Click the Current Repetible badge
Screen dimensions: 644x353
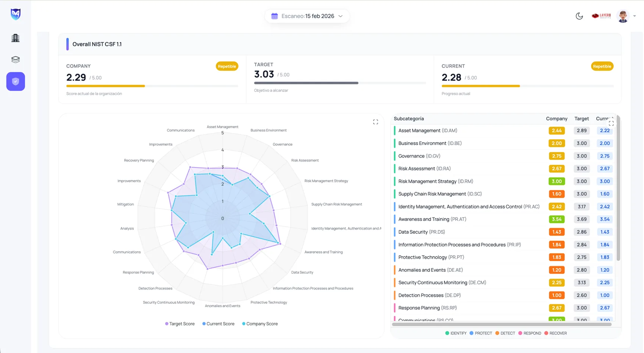pos(602,66)
